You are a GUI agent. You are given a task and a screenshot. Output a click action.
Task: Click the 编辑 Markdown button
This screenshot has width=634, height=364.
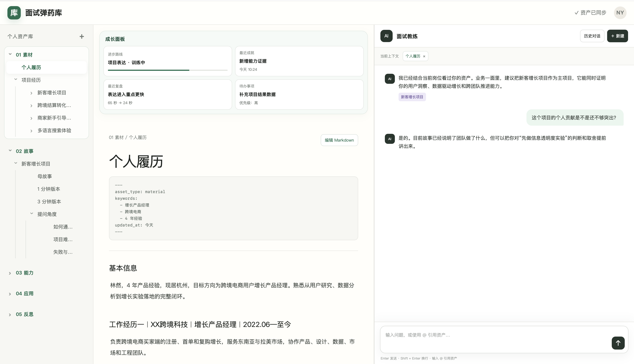[x=339, y=140]
